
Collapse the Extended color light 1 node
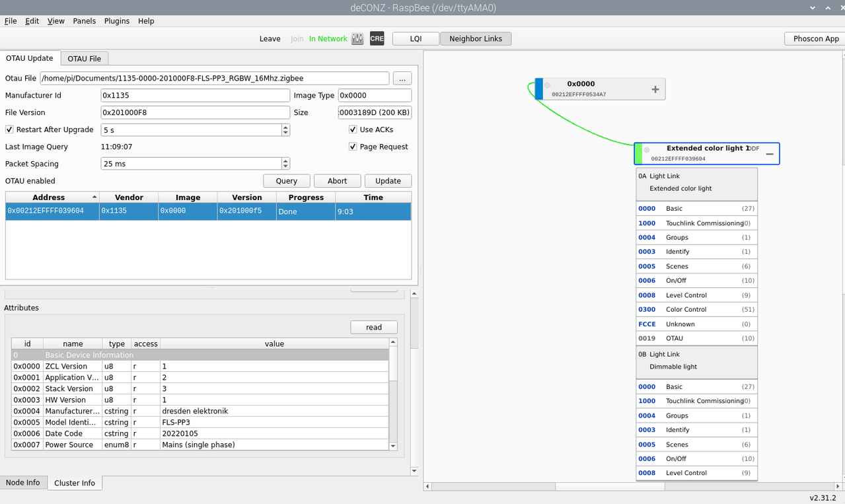coord(770,154)
